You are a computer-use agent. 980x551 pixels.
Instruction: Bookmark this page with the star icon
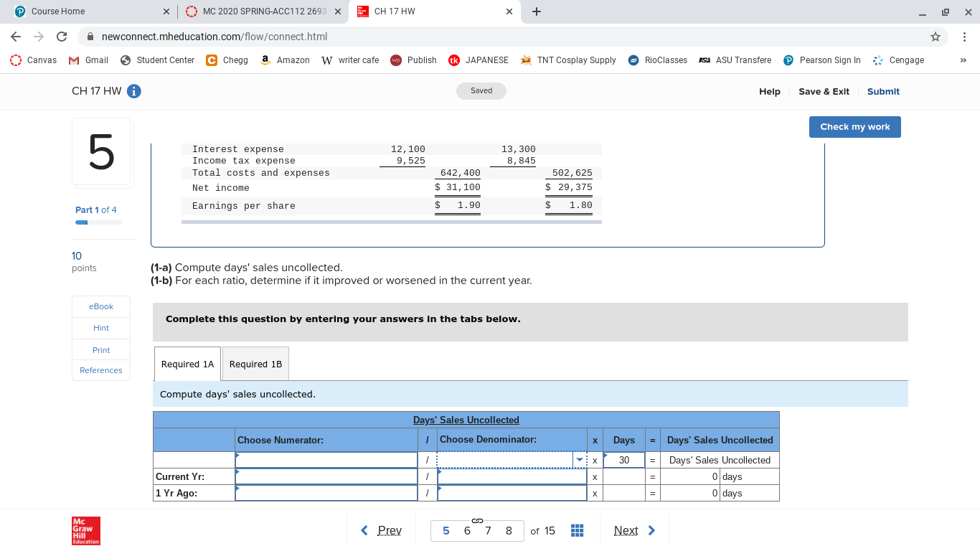(x=936, y=37)
